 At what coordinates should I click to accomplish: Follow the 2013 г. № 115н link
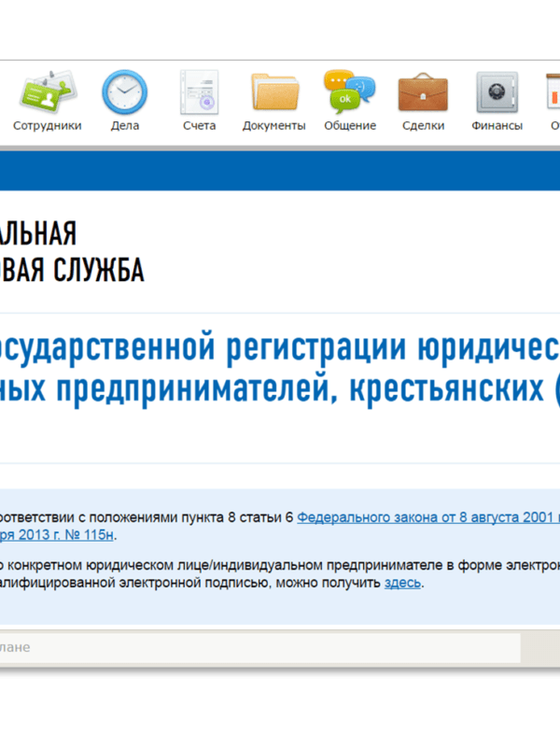point(57,535)
